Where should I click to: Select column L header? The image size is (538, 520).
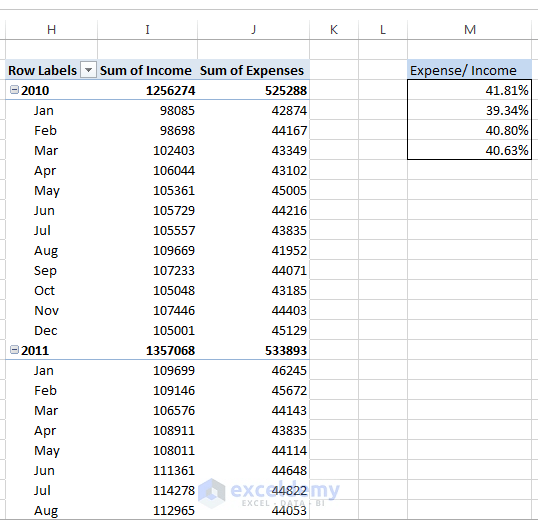click(383, 30)
